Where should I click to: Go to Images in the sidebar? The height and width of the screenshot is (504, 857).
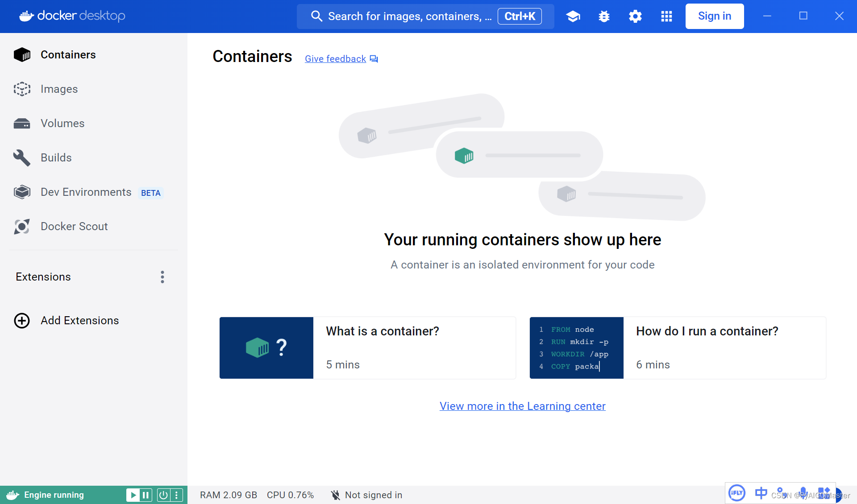pyautogui.click(x=94, y=89)
